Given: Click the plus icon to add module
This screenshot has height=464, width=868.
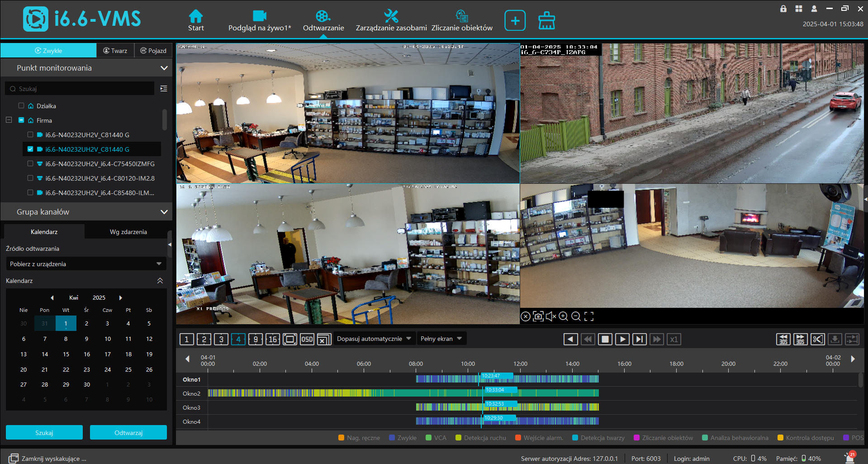Looking at the screenshot, I should pos(515,21).
